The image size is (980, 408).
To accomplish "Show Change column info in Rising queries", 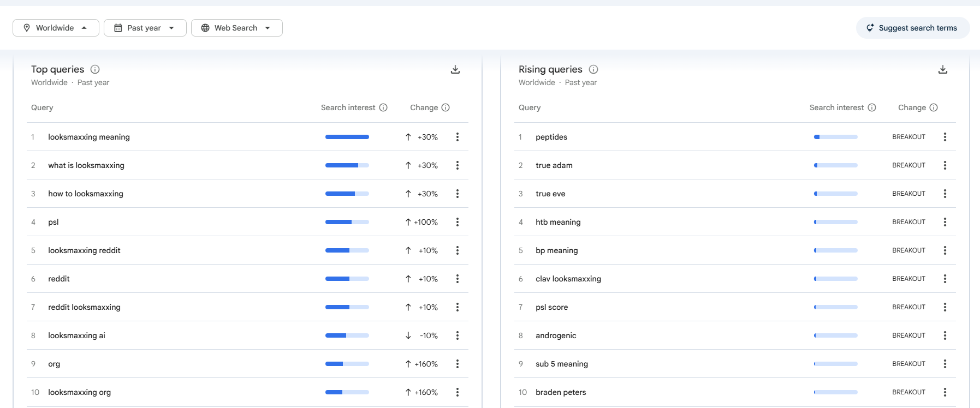I will 934,107.
